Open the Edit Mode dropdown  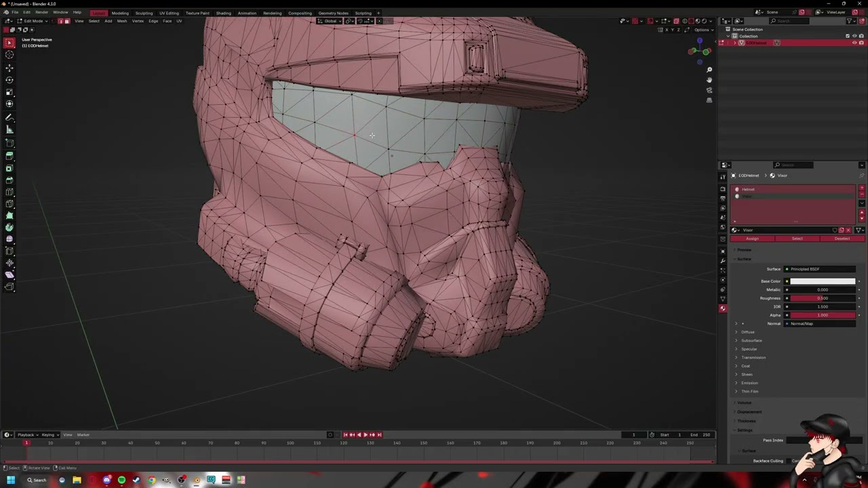click(x=33, y=21)
